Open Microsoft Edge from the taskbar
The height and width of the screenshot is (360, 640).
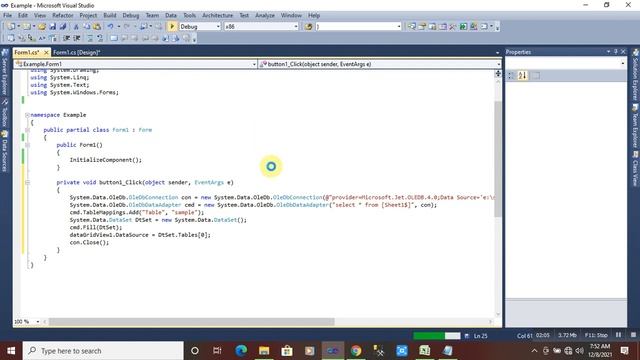click(x=241, y=351)
